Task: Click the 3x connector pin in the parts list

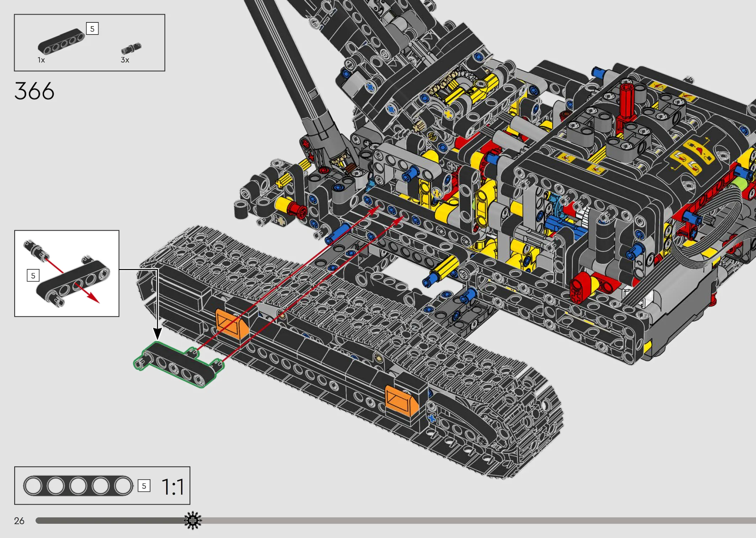Action: 131,48
